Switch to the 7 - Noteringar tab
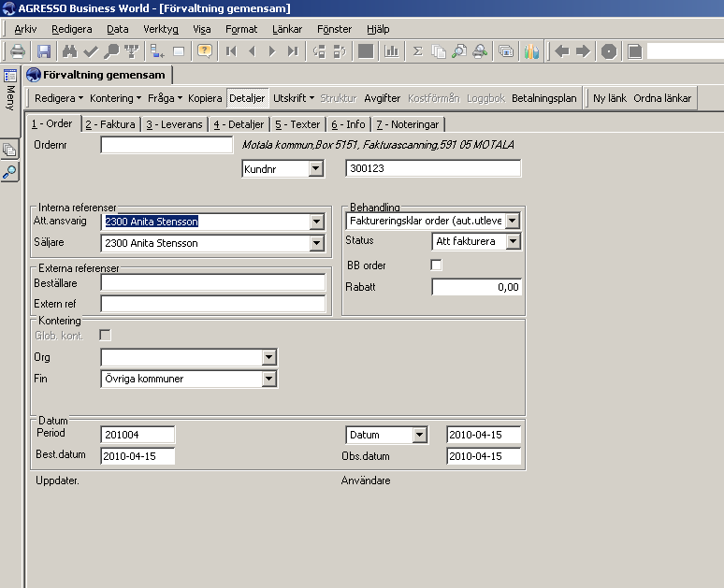Screen dimensions: 724x588 [407, 124]
